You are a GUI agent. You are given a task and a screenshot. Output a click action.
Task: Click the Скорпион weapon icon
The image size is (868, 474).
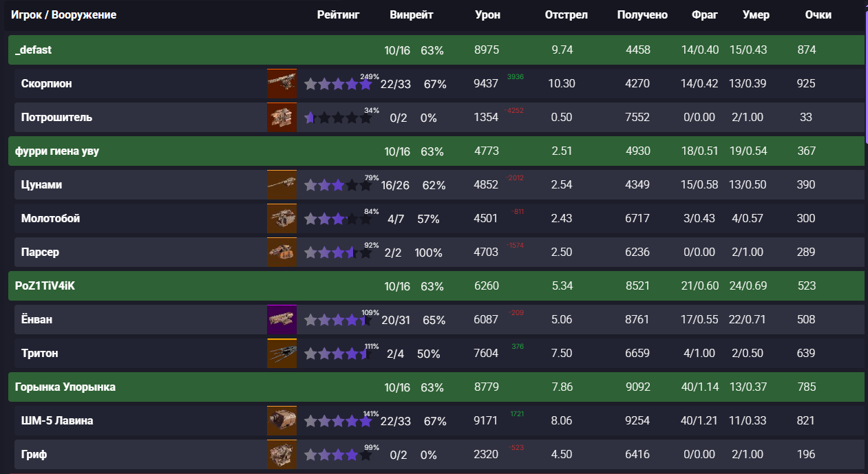(x=282, y=83)
